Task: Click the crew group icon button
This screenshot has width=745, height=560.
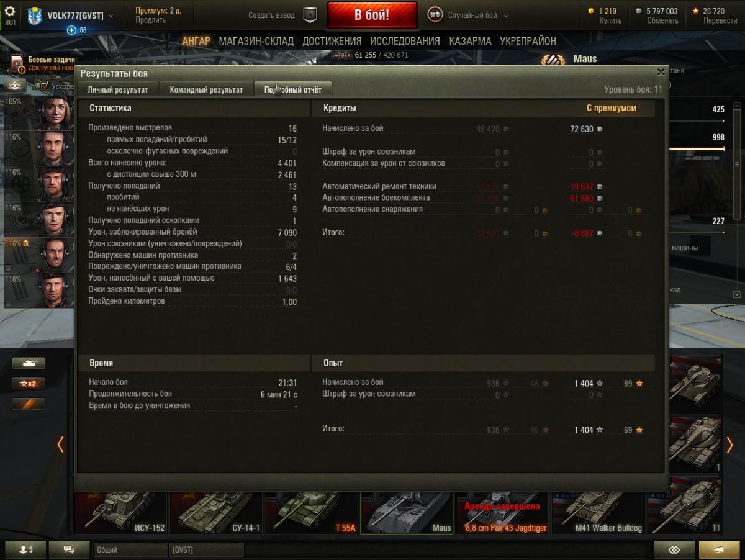Action: click(x=16, y=85)
